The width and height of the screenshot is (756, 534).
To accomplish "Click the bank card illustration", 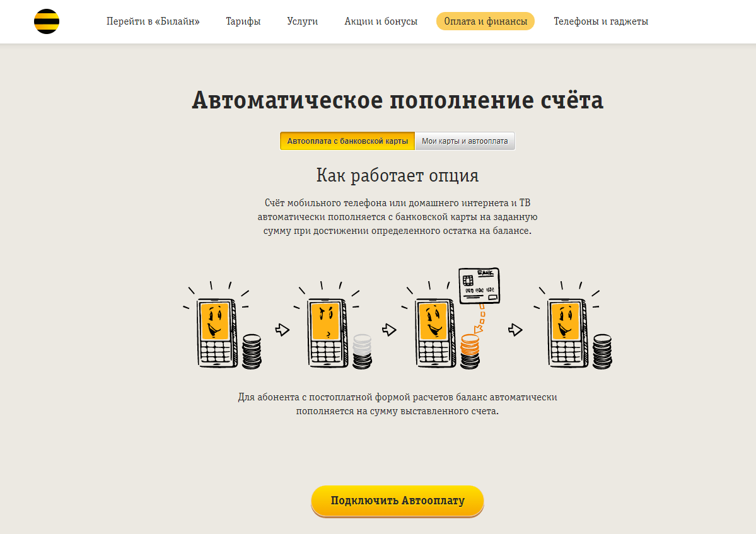I will tap(479, 286).
